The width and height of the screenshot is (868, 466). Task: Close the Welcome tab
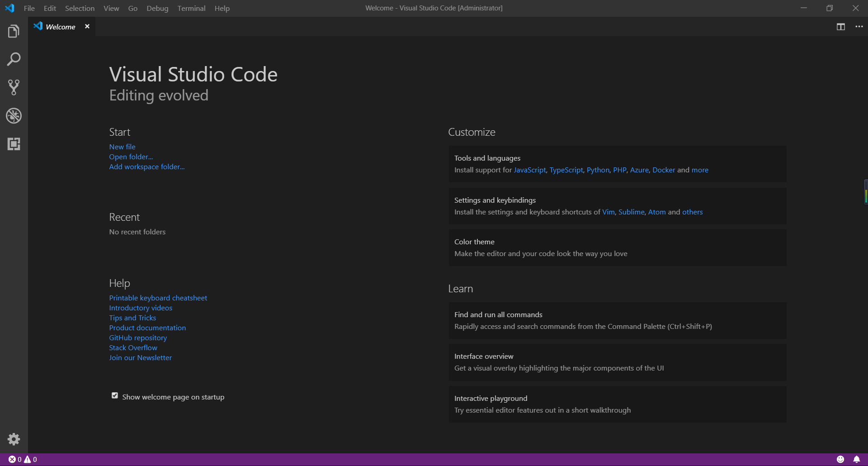87,27
